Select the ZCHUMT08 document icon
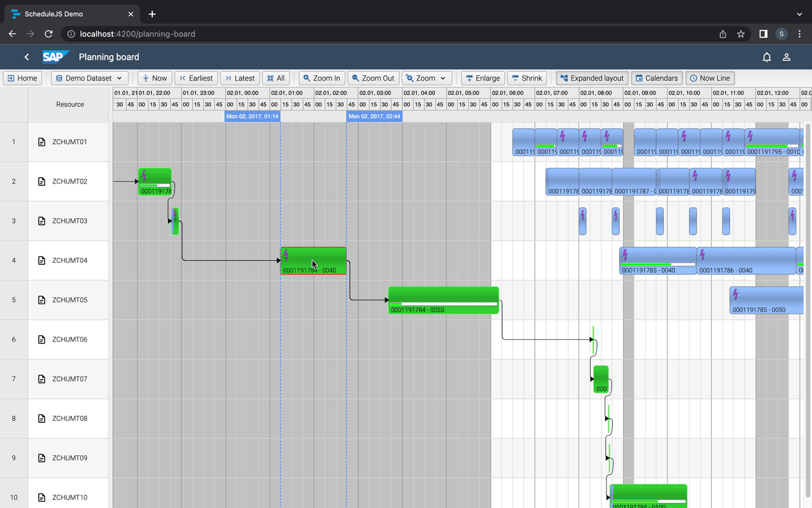The image size is (812, 508). click(x=42, y=418)
